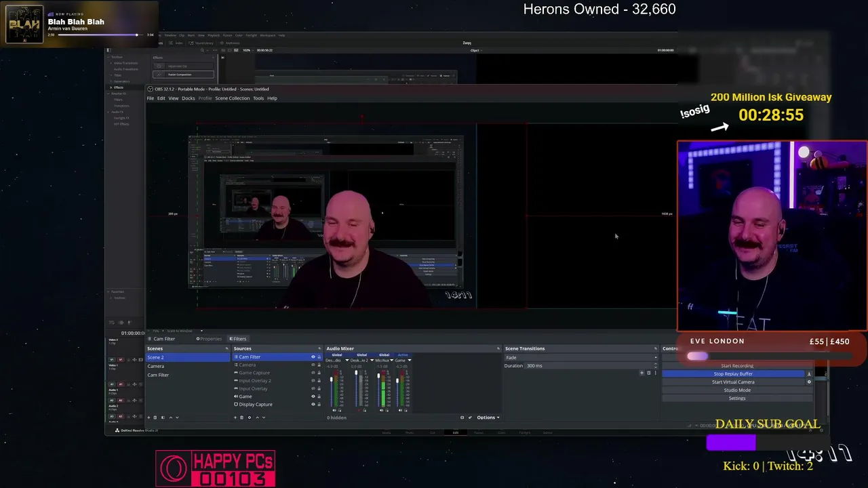Screen dimensions: 868x488
Task: Toggle lock on Game source
Action: (319, 396)
